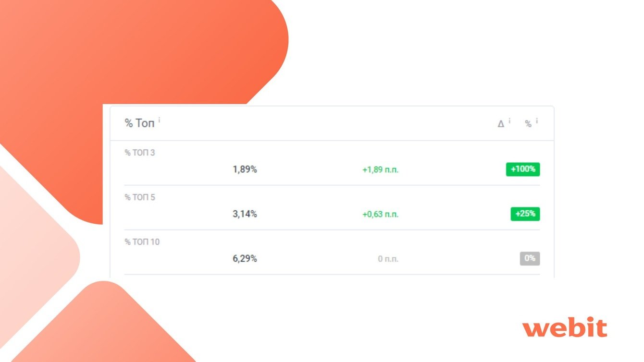Click the 1,89% value
The width and height of the screenshot is (644, 362).
[x=245, y=169]
